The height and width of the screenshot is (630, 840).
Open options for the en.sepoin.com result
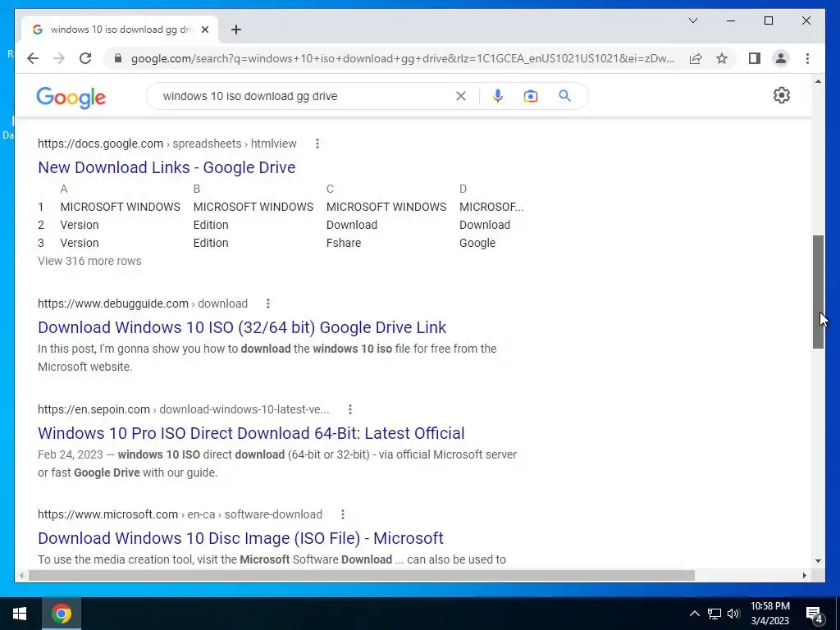tap(349, 409)
